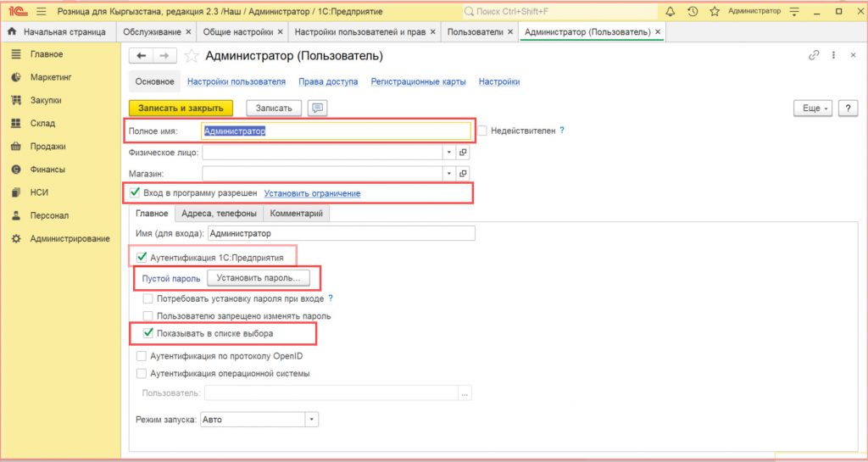868x462 pixels.
Task: Enable Аутентификация операционной системы checkbox
Action: click(141, 373)
